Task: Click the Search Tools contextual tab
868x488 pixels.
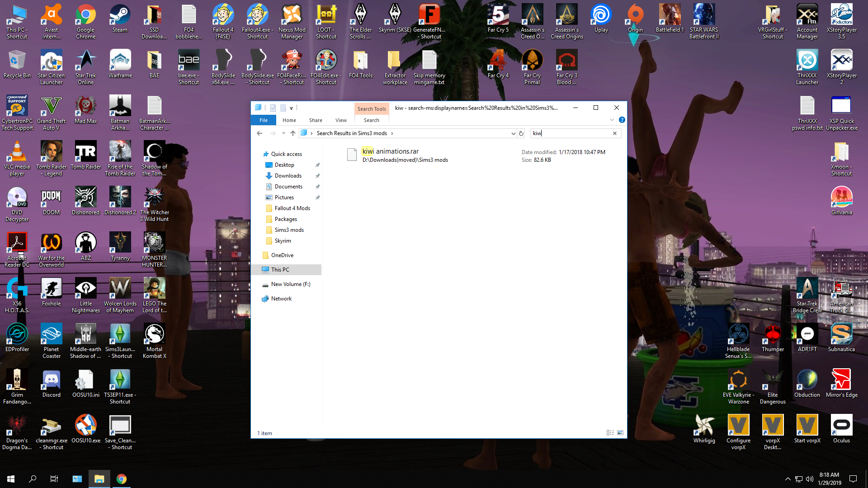Action: [372, 109]
